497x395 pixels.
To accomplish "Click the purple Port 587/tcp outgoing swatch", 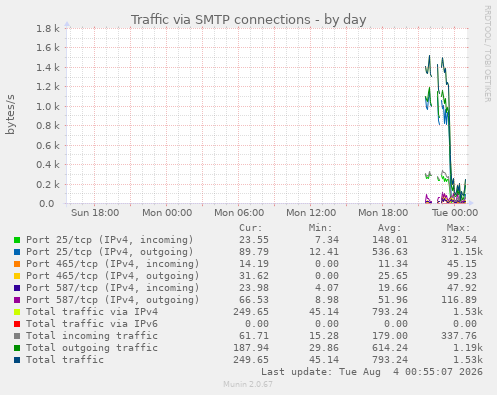I will pos(17,300).
